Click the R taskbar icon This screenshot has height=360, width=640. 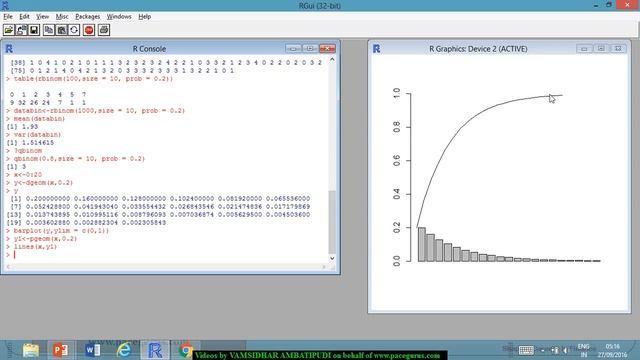(155, 350)
